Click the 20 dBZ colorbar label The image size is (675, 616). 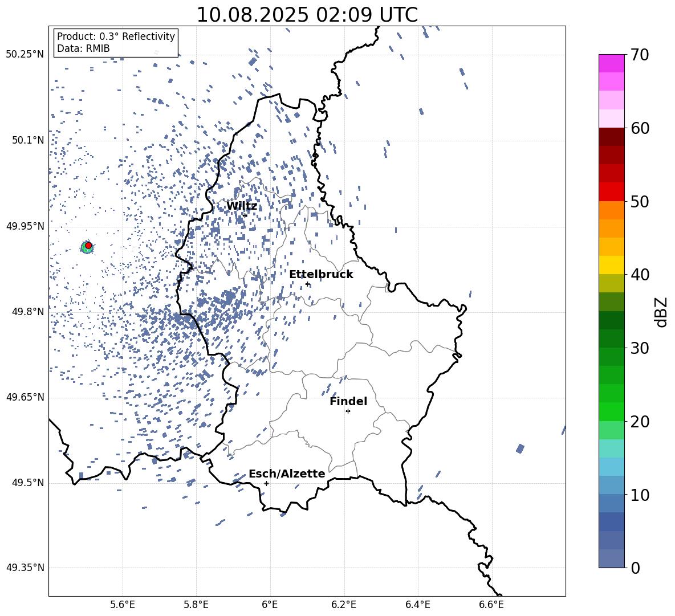point(640,422)
